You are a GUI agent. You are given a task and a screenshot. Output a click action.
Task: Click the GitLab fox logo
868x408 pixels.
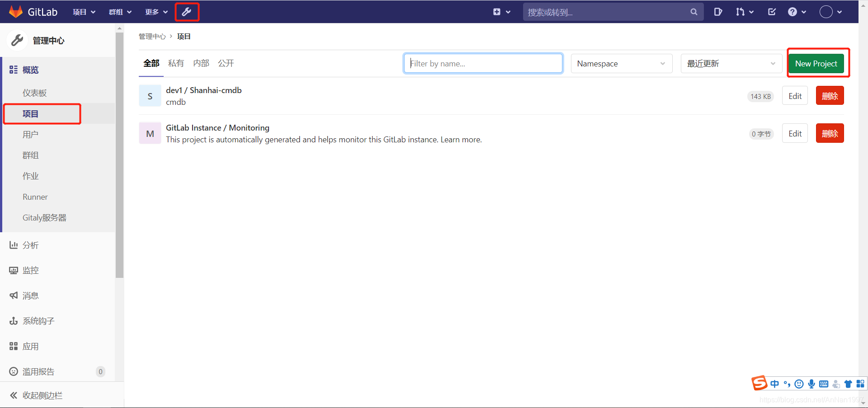tap(16, 12)
